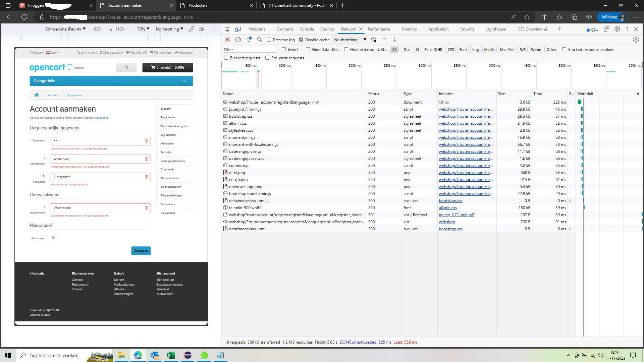
Task: Select the bootstrap.css request row
Action: point(432,116)
